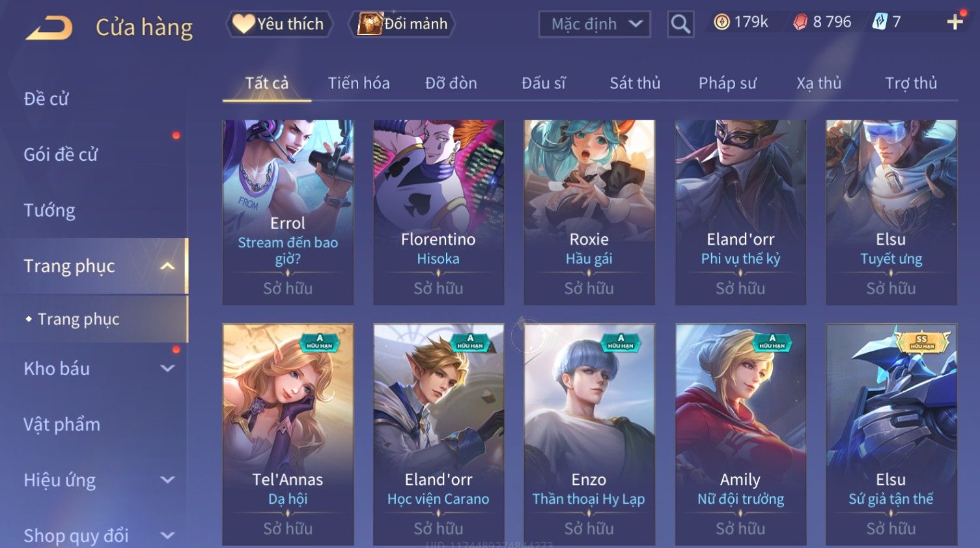980x548 pixels.
Task: Select the Tiến hóa tab
Action: point(359,83)
